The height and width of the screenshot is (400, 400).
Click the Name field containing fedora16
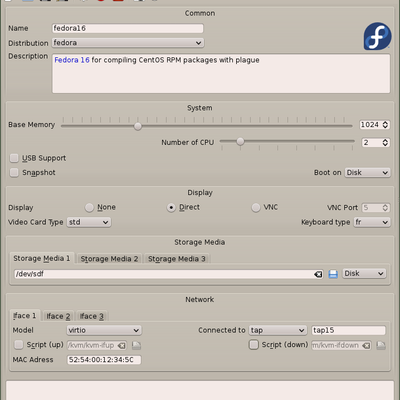[x=128, y=28]
